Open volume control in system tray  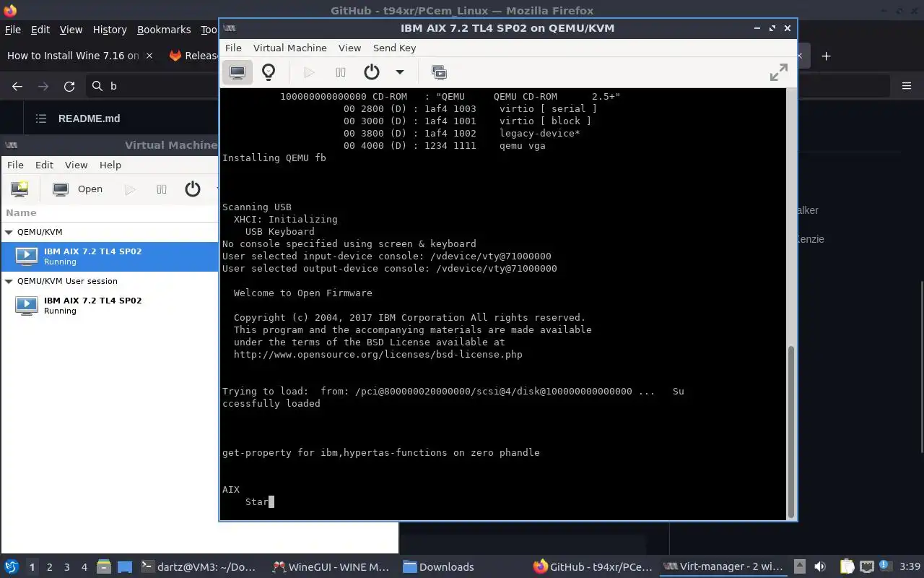[x=820, y=567]
